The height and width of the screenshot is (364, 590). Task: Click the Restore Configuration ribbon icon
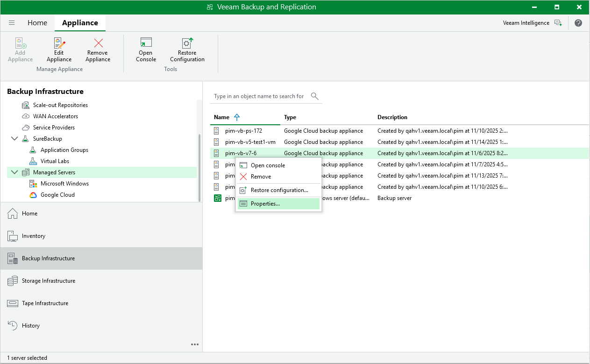pyautogui.click(x=187, y=50)
